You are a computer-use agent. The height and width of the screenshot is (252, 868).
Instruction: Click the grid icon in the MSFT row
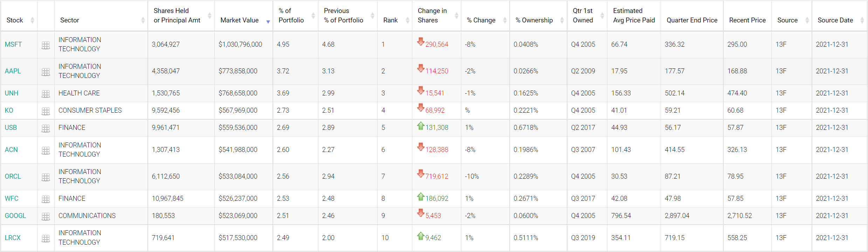click(46, 45)
